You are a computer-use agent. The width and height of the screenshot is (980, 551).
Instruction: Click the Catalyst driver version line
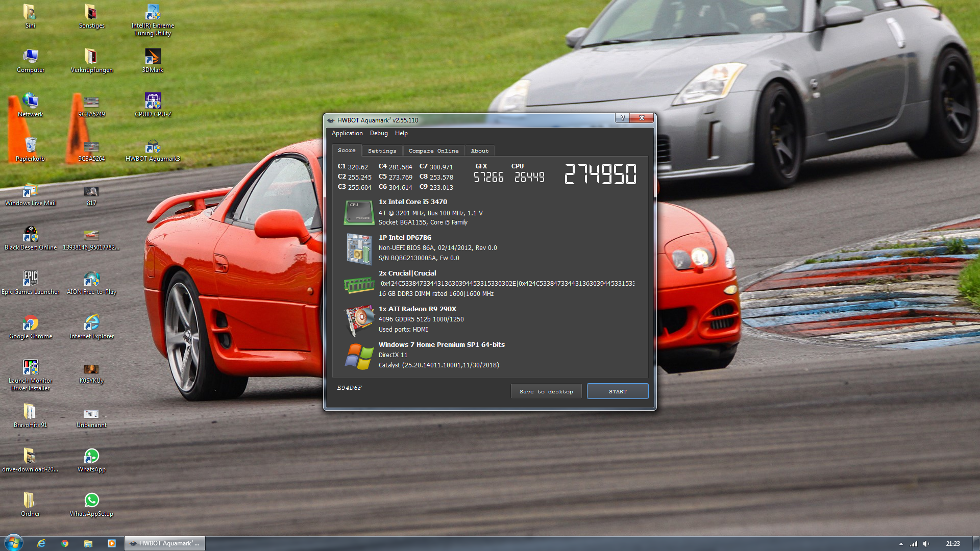[x=439, y=365]
